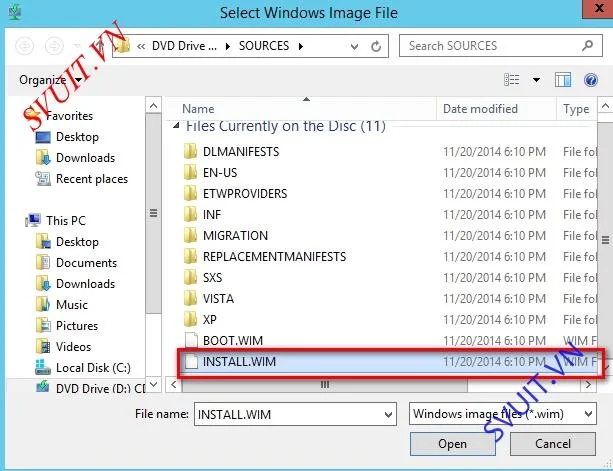
Task: Click the File name combo box
Action: 295,414
